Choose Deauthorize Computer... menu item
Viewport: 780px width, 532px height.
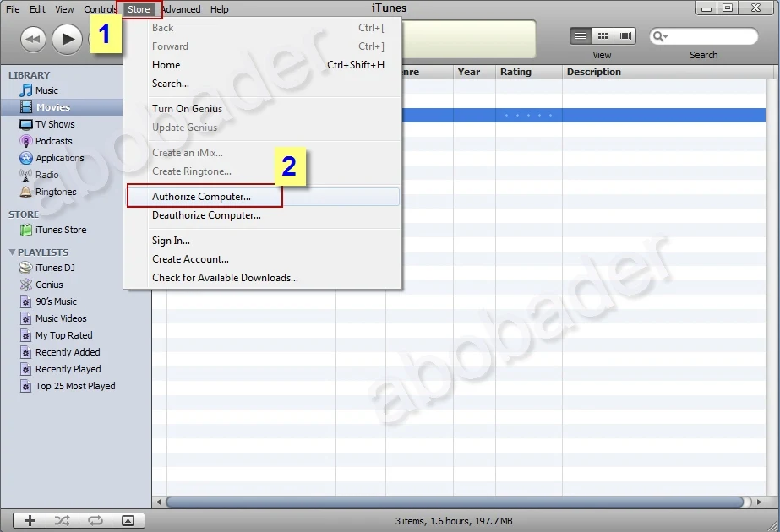(x=262, y=215)
